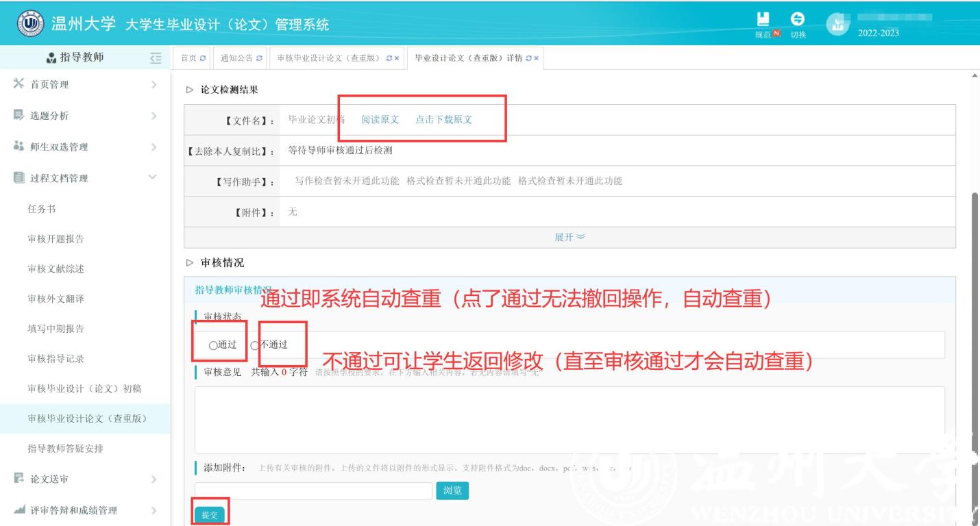Close the 毕业设计论文（查重版）详情 tab
The image size is (980, 526).
pyautogui.click(x=536, y=58)
